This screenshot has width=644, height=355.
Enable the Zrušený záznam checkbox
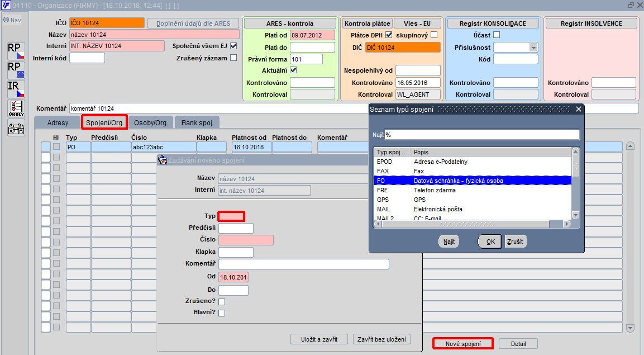[233, 58]
